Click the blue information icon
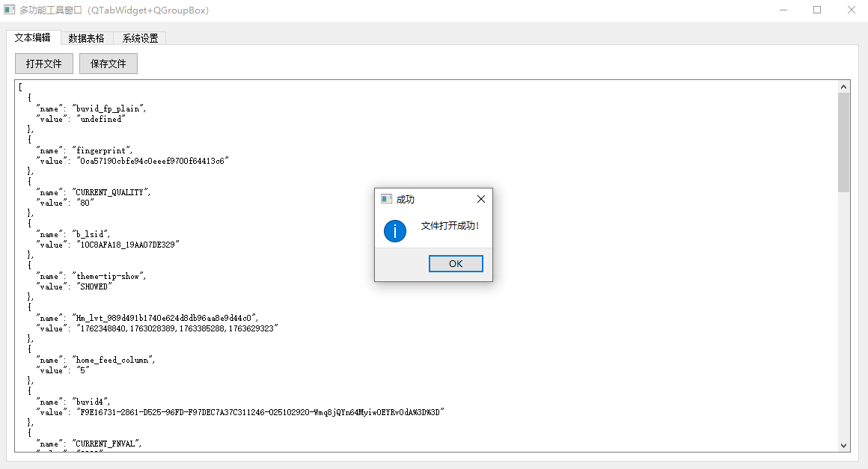Screen dimensions: 868x469 point(395,231)
